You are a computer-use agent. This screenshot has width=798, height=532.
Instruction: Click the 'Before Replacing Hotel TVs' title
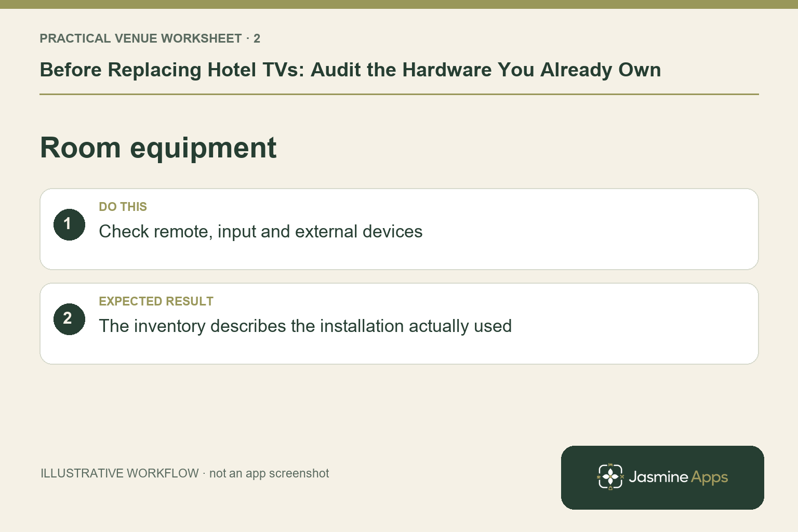(x=350, y=70)
